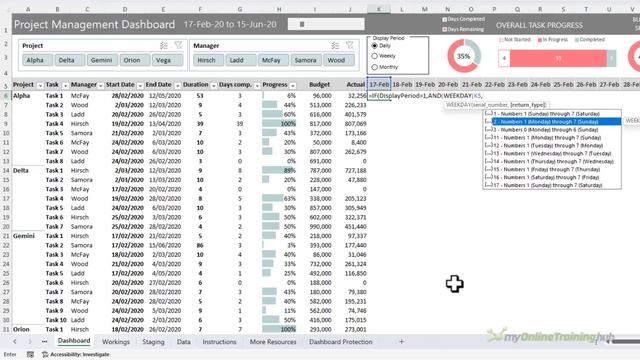Select column K header

379,9
